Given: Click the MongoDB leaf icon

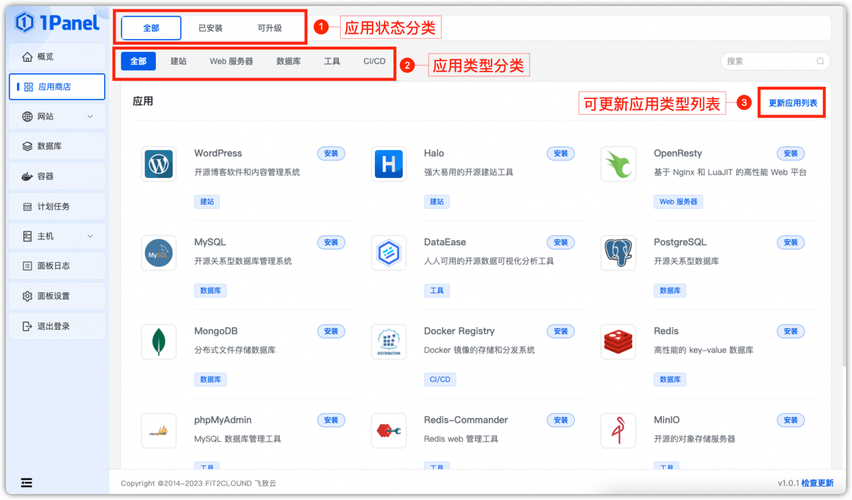Looking at the screenshot, I should [x=159, y=342].
